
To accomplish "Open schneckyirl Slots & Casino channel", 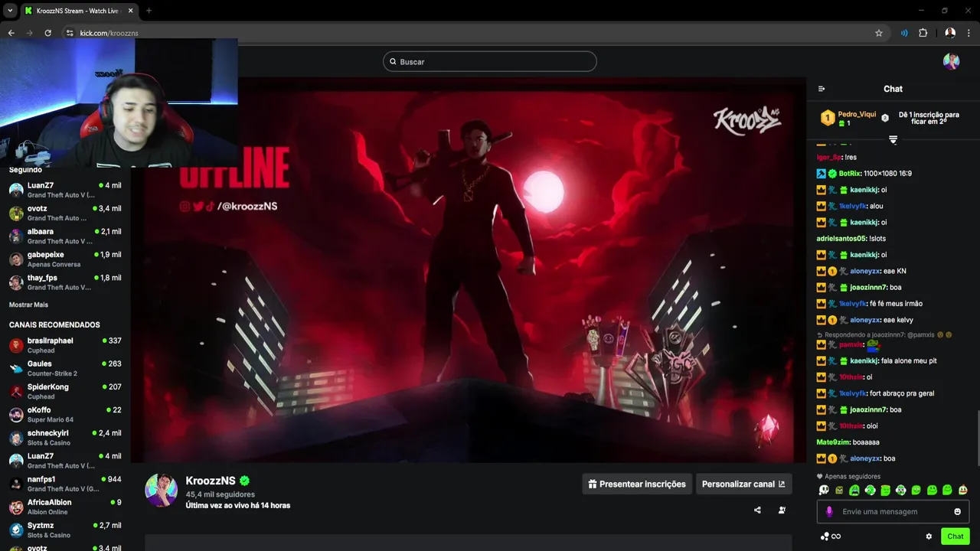I will 65,438.
